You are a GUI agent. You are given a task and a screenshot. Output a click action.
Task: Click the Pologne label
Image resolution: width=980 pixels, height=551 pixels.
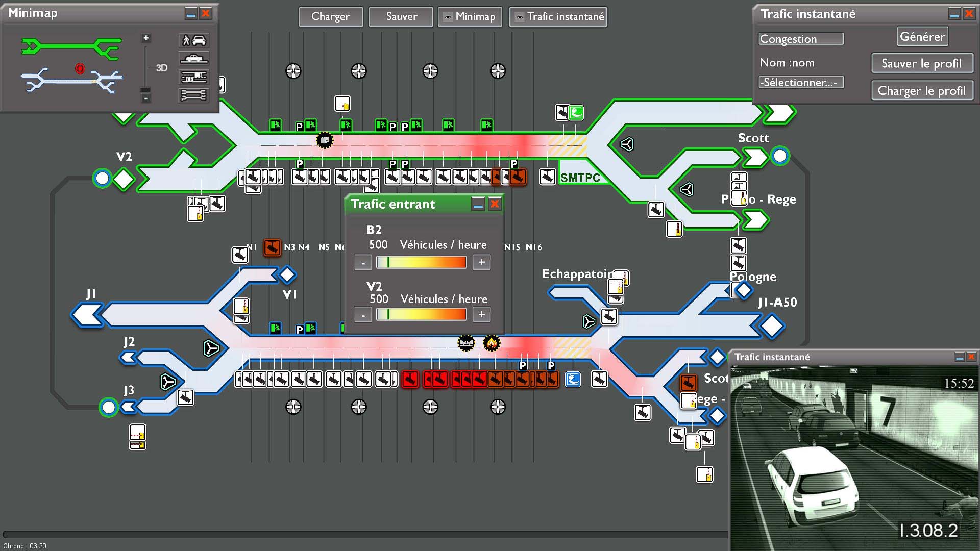(753, 277)
